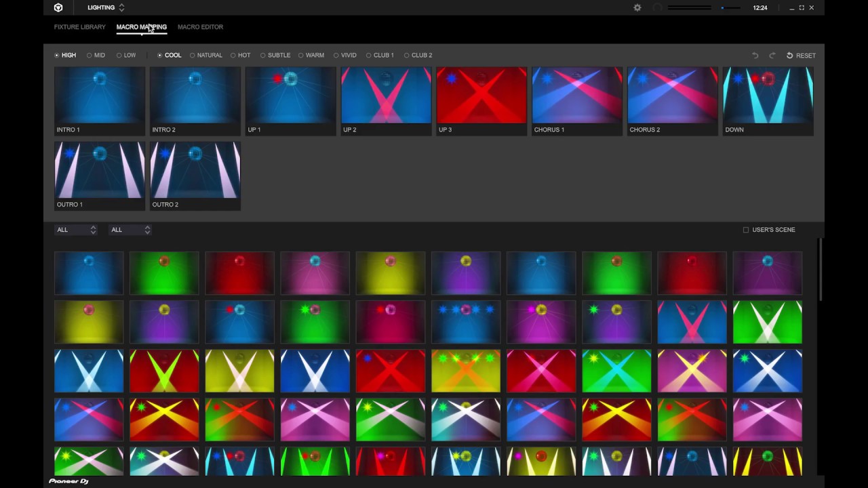Select the OUTRO 2 scene thumbnail
The image size is (868, 488).
tap(195, 176)
